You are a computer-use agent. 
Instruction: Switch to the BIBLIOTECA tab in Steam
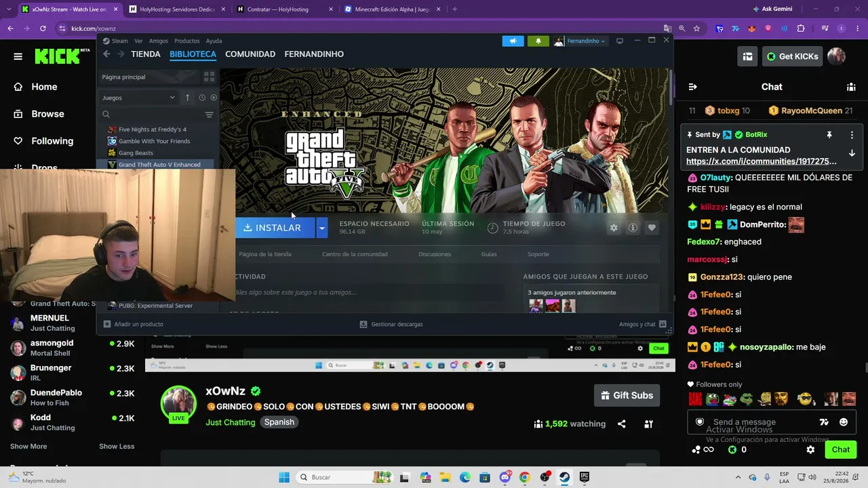(193, 54)
